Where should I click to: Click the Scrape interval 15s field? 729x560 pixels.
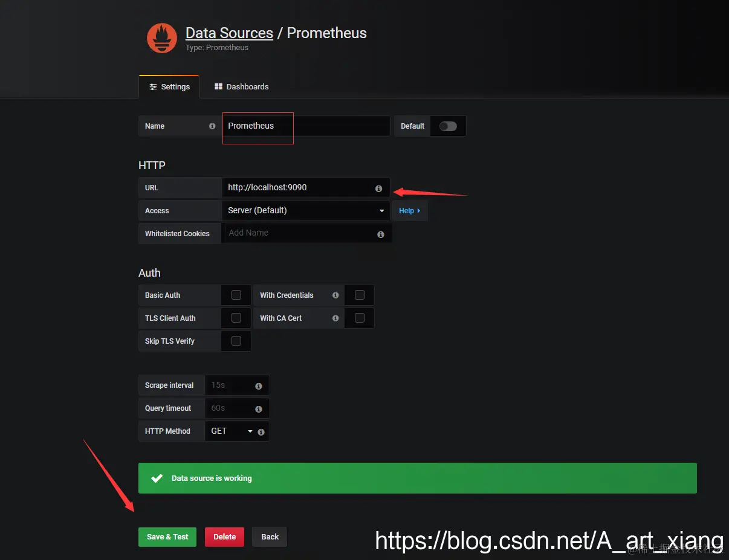pos(237,385)
